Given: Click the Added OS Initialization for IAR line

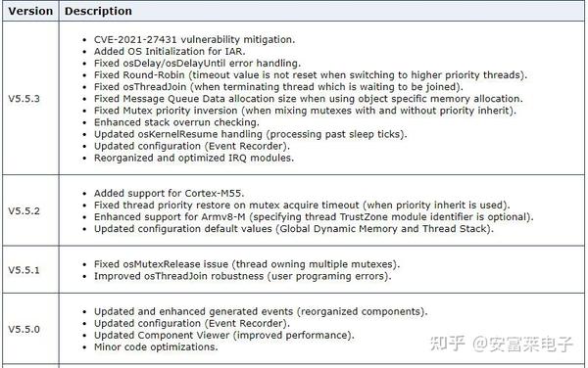Looking at the screenshot, I should [170, 51].
